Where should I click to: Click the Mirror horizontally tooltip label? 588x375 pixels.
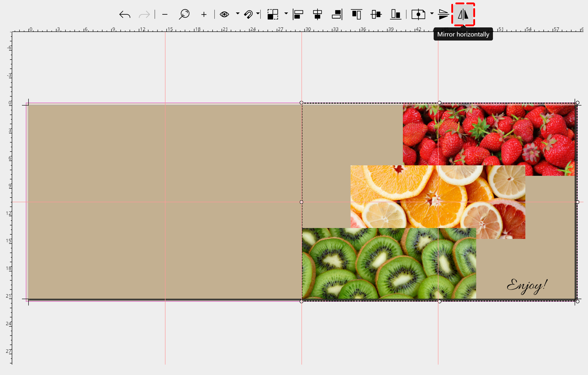point(463,34)
